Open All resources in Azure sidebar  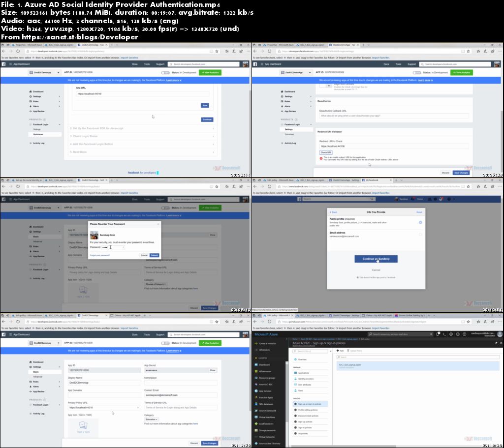pos(263,371)
